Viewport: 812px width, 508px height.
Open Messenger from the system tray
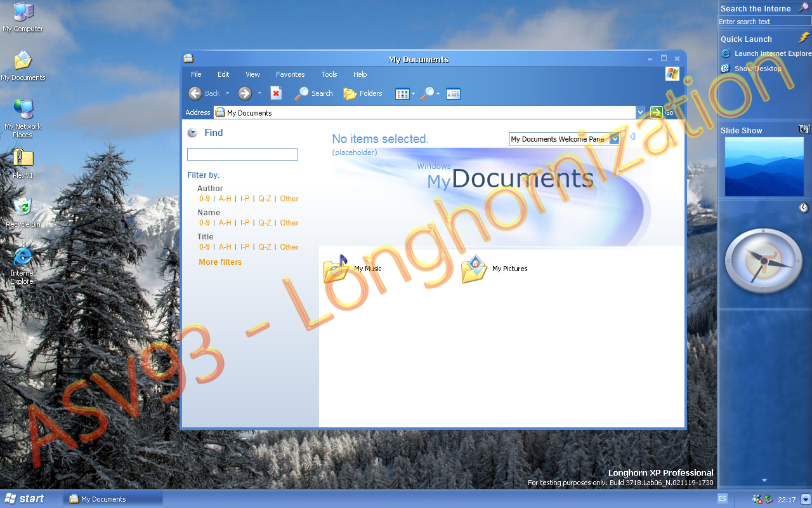(x=757, y=499)
